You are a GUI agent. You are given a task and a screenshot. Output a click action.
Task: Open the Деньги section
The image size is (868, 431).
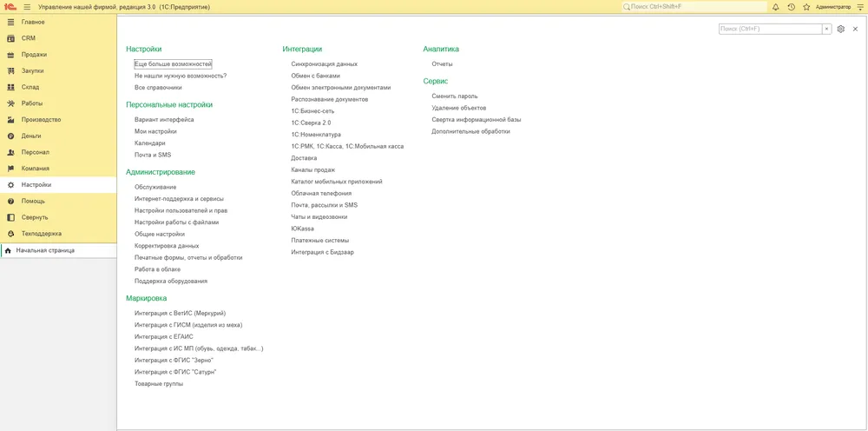point(58,136)
